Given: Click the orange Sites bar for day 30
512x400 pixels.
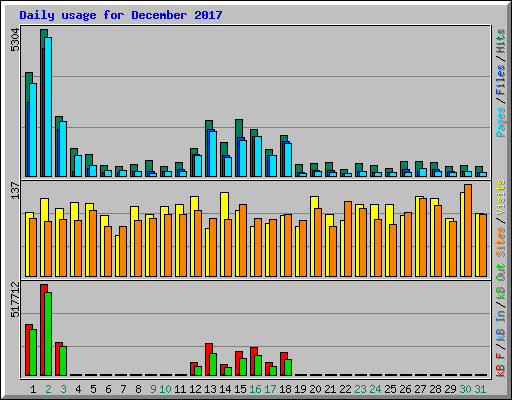Looking at the screenshot, I should tap(468, 230).
